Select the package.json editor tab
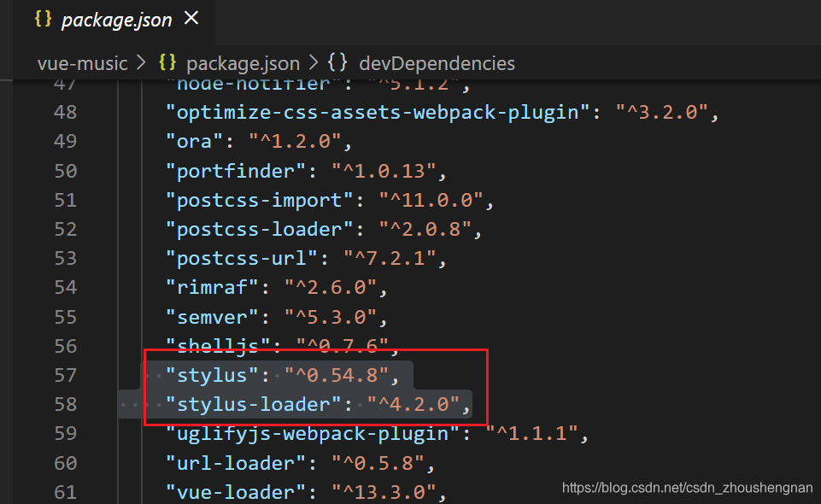This screenshot has width=821, height=504. pyautogui.click(x=115, y=19)
